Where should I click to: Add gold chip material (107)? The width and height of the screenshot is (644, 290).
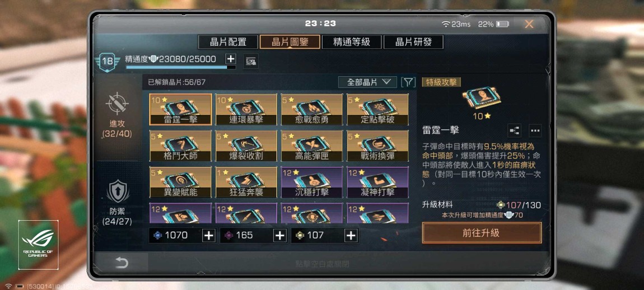coord(351,235)
